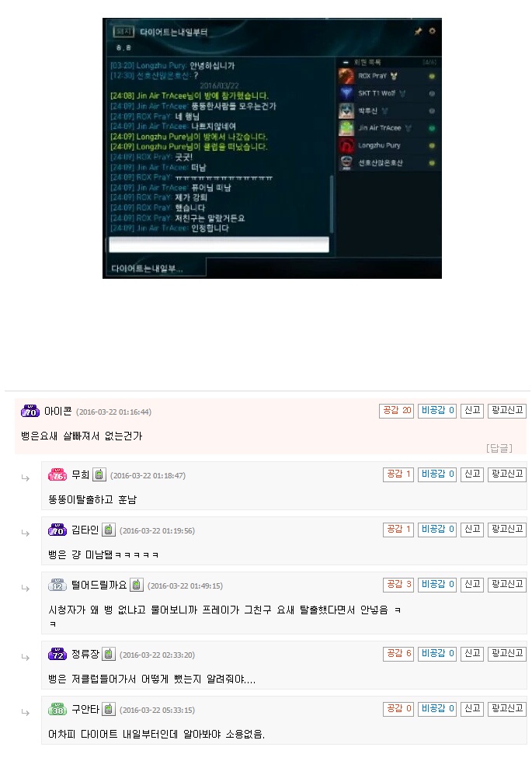
Task: Collapse the member list header
Action: pyautogui.click(x=346, y=62)
